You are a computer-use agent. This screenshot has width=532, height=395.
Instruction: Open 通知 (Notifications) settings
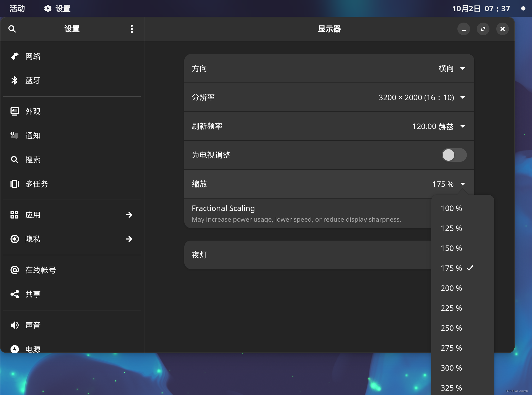point(33,136)
